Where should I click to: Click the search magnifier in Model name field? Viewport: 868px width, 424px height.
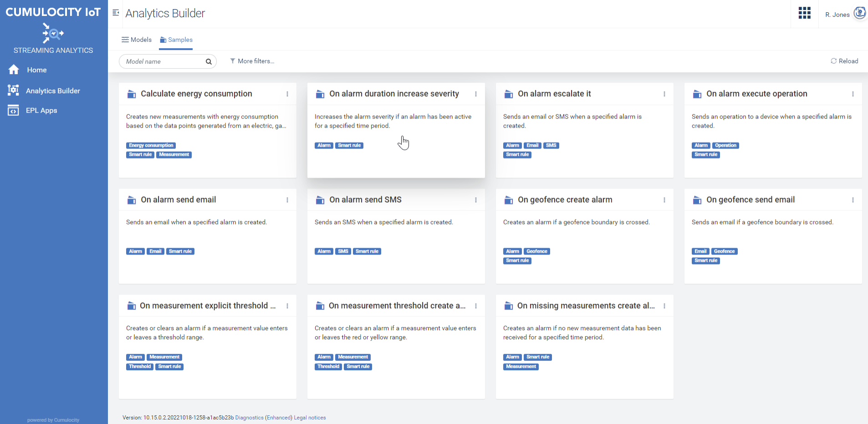point(209,61)
